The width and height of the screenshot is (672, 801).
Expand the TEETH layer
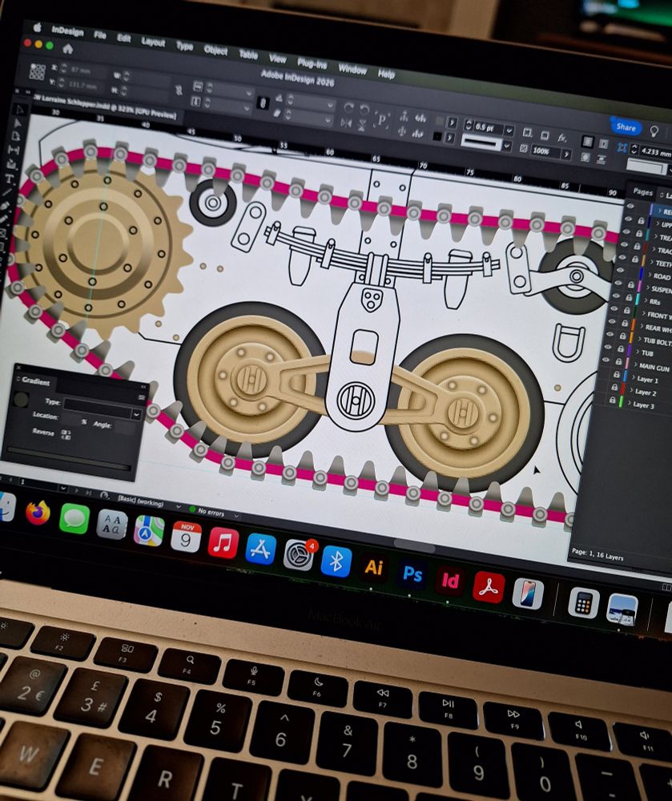pos(651,262)
